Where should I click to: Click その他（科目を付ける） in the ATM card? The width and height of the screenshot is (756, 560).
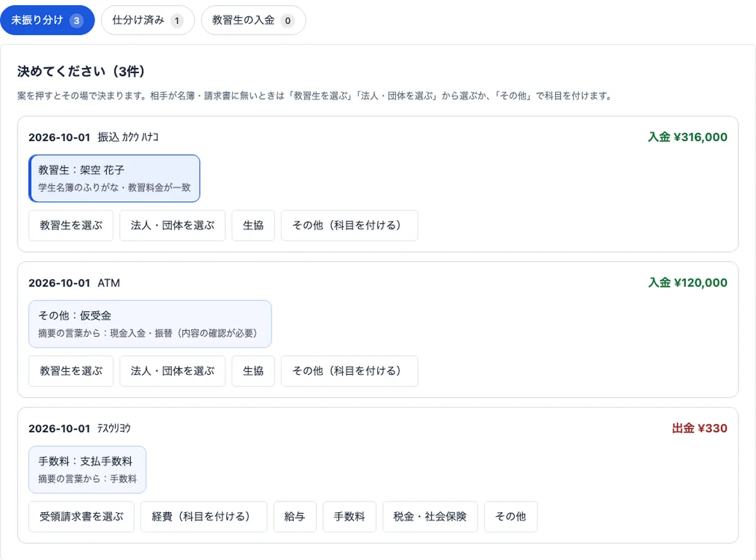(x=350, y=371)
